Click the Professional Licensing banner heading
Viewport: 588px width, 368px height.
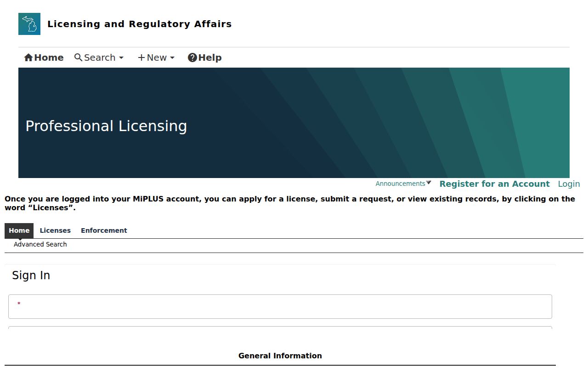click(106, 126)
